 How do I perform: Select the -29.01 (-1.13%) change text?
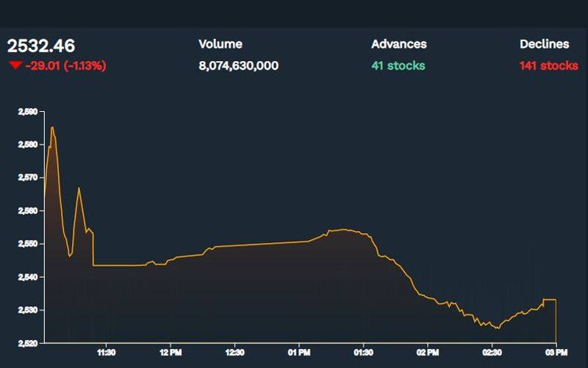(x=65, y=66)
